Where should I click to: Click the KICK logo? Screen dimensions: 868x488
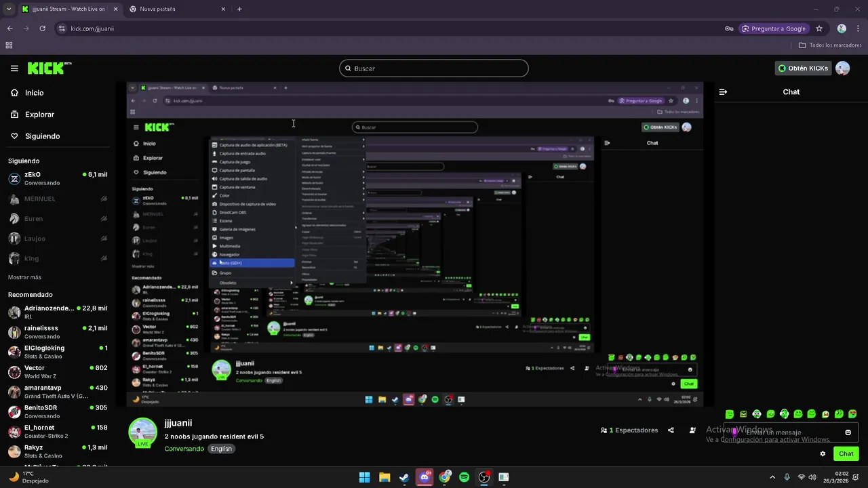point(50,68)
